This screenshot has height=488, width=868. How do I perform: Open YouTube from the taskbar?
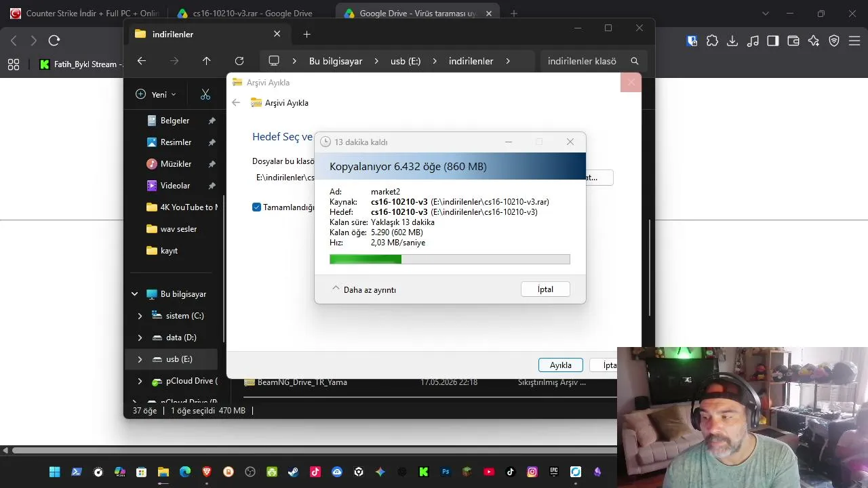pos(489,472)
